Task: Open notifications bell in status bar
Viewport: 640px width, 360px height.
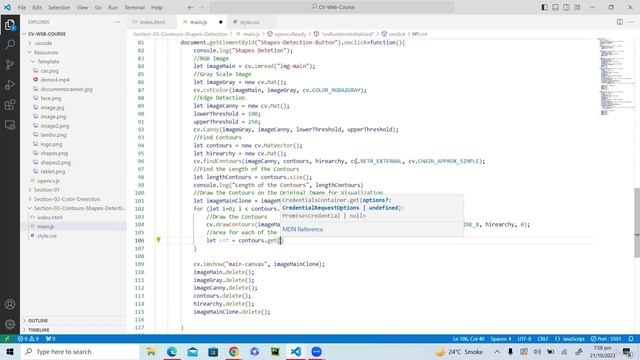Action: coord(631,339)
